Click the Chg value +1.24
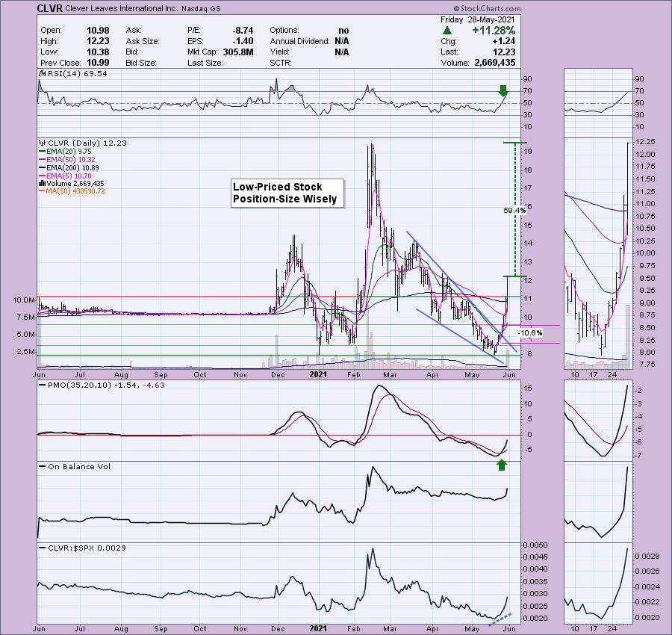 click(x=503, y=41)
